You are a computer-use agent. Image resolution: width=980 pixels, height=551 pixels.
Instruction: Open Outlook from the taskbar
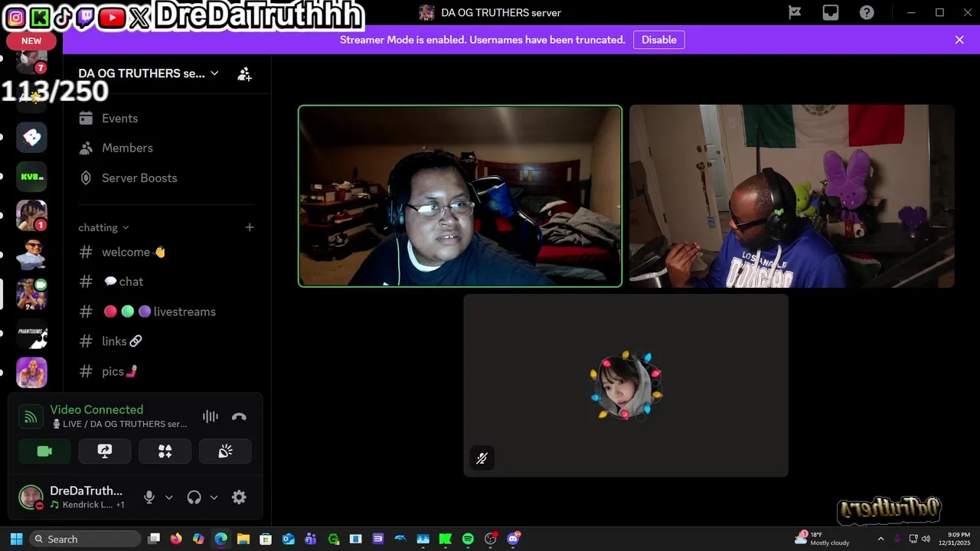tap(288, 539)
